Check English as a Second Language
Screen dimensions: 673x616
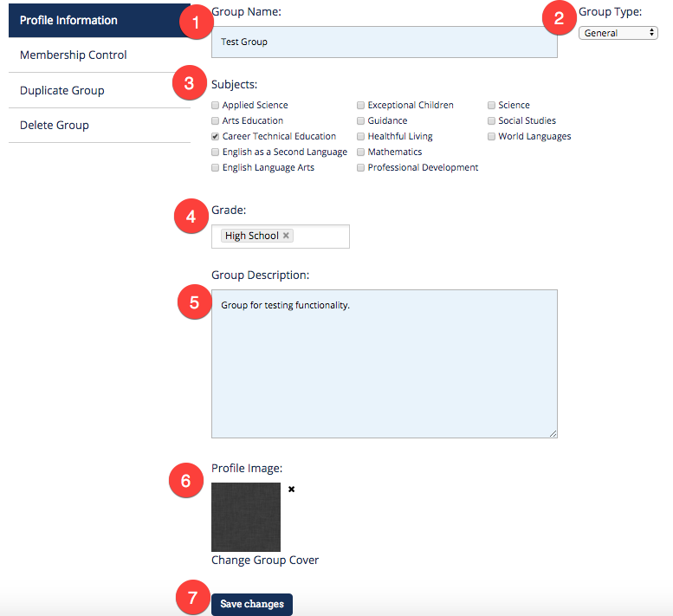pos(216,152)
